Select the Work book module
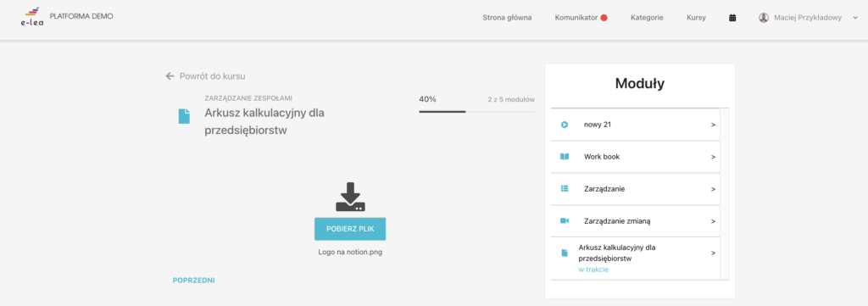 [x=636, y=157]
